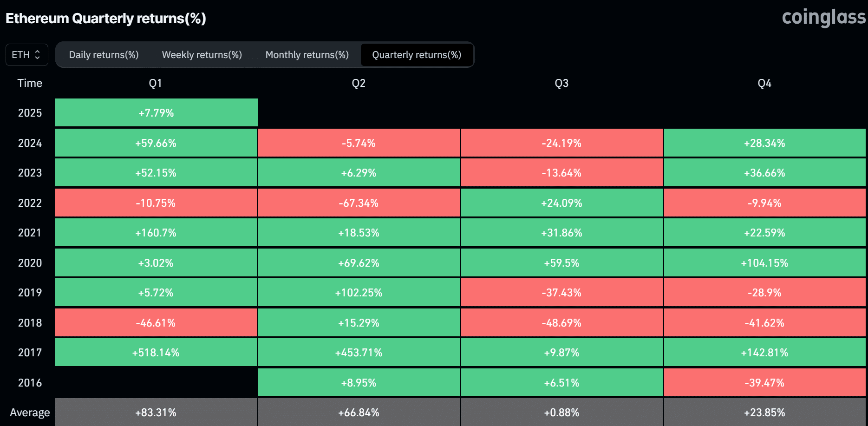The image size is (868, 426).
Task: Select the 2020 Q2 cell +69.62%
Action: coord(359,262)
